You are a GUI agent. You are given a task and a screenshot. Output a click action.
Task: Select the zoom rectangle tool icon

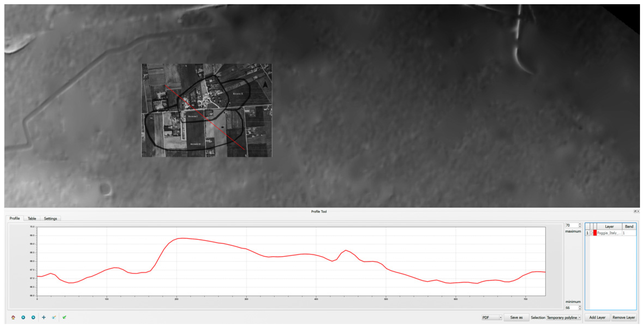54,317
